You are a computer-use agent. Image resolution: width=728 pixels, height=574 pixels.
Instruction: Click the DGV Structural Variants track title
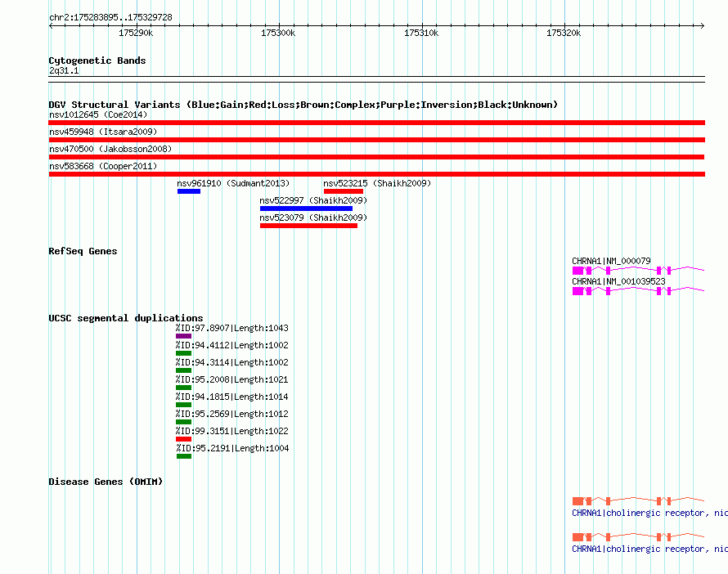click(x=303, y=105)
